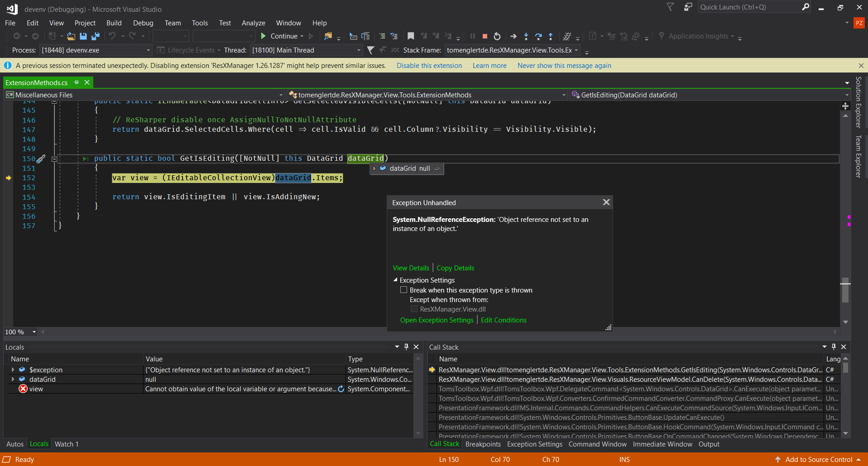Step Into the next statement
Screen dimensions: 868x466
pos(526,36)
